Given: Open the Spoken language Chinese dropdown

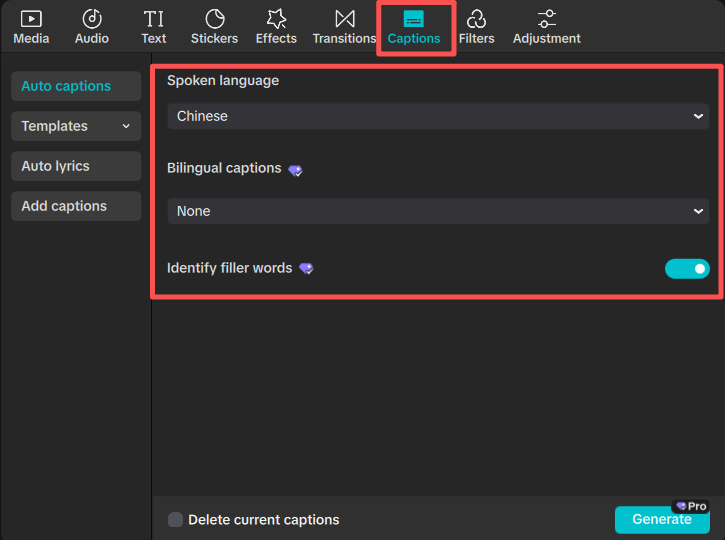Looking at the screenshot, I should [x=438, y=116].
